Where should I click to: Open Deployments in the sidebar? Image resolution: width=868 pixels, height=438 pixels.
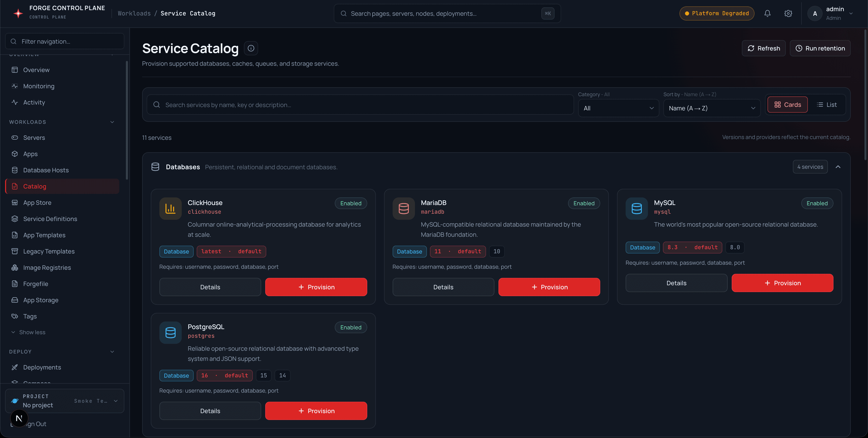point(62,367)
